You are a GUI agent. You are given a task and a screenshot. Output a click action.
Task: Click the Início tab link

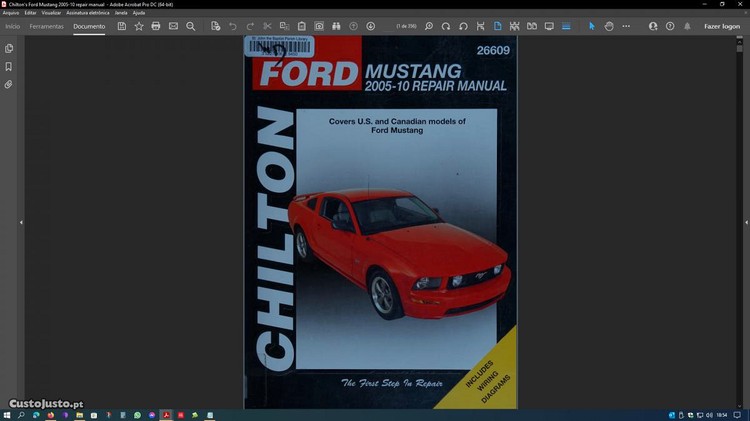pyautogui.click(x=12, y=26)
